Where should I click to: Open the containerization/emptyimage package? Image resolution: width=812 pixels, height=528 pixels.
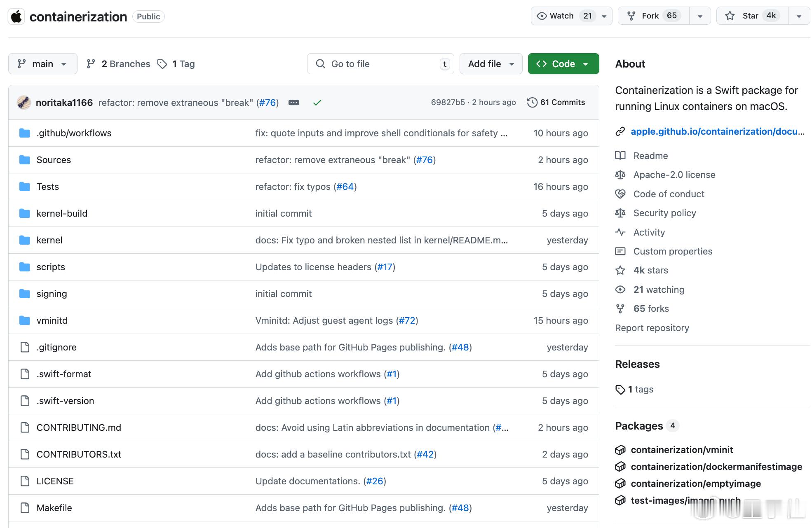[x=696, y=484]
